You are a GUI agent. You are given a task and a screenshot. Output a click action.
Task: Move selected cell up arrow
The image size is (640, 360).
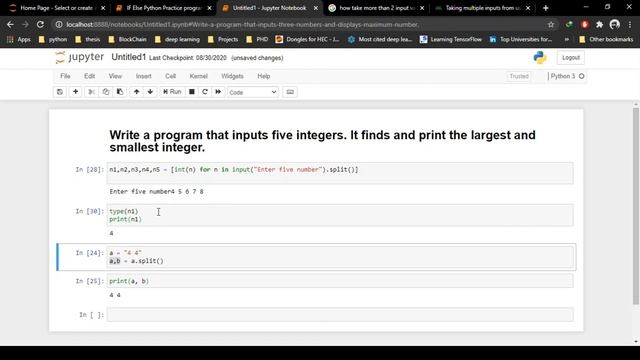pyautogui.click(x=136, y=92)
